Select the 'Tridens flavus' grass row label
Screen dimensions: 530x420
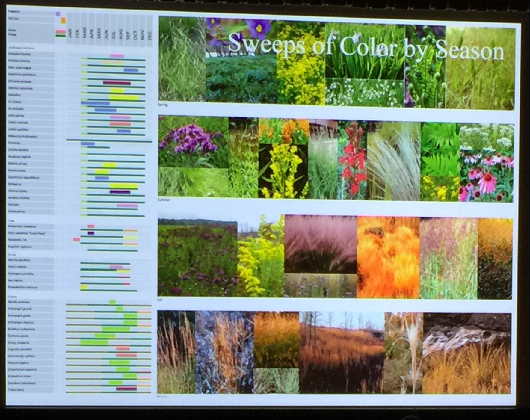pos(16,390)
